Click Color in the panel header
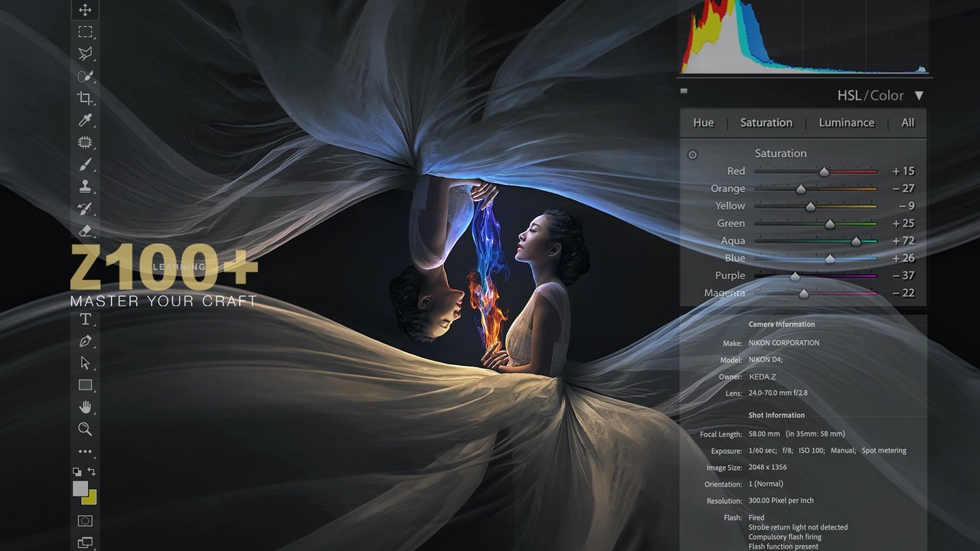Image resolution: width=980 pixels, height=551 pixels. pyautogui.click(x=887, y=96)
